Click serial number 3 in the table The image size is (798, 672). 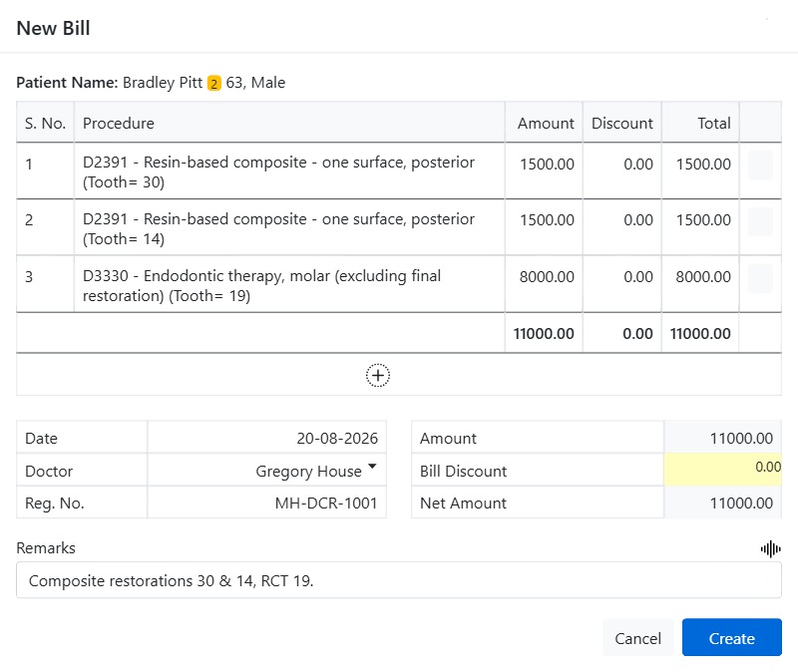[x=29, y=277]
